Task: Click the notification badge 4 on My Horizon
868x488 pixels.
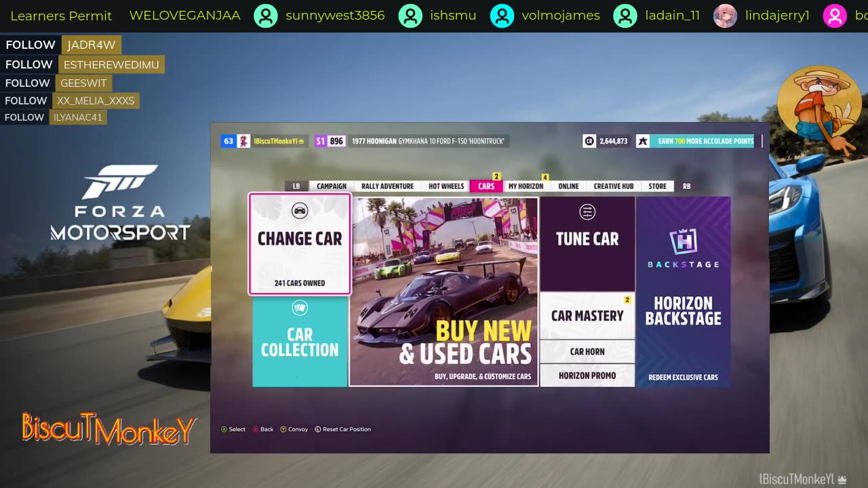Action: [545, 178]
